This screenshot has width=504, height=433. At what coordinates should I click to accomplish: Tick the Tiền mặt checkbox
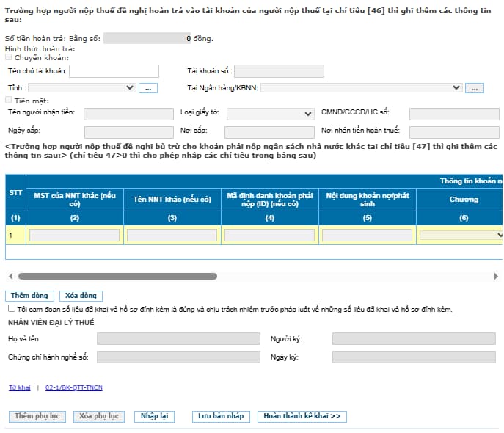click(9, 100)
